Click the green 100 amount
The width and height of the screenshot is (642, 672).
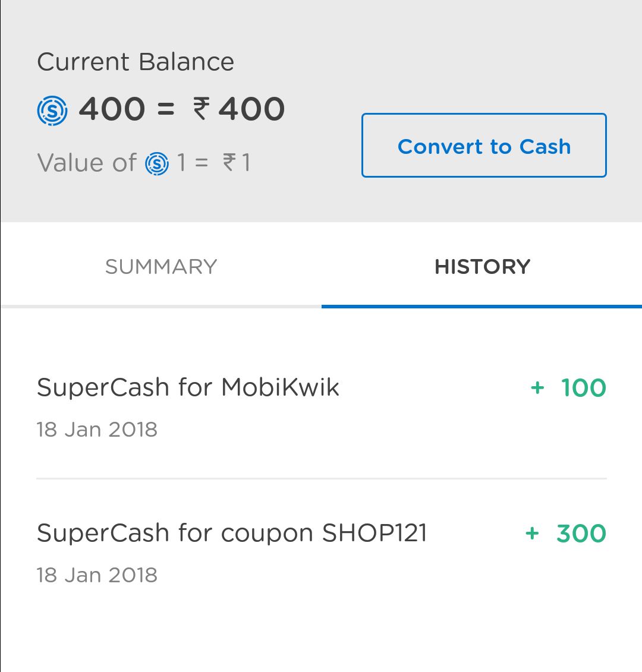[x=584, y=388]
